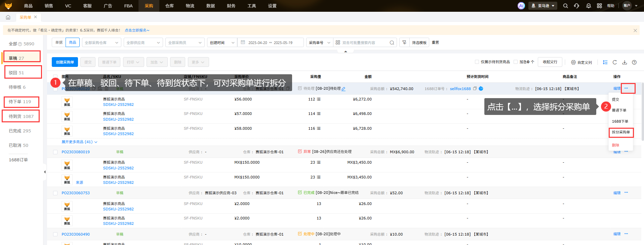The height and width of the screenshot is (245, 644).
Task: Click the 创建采购单 button
Action: coord(65,62)
